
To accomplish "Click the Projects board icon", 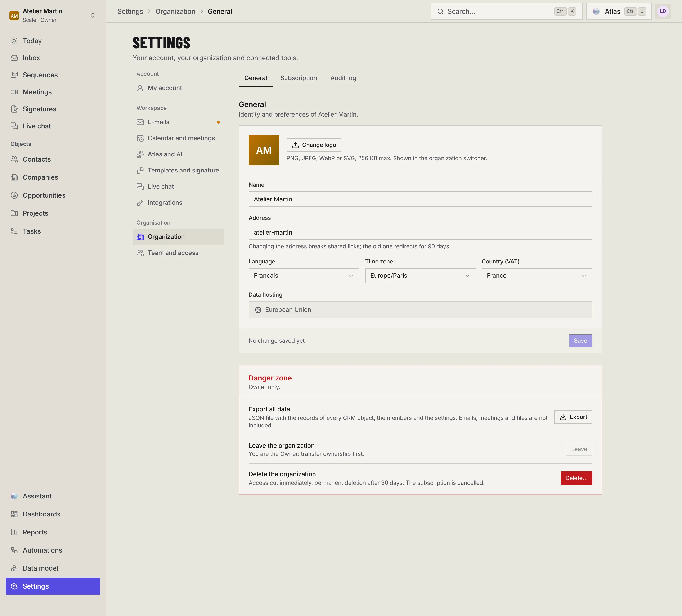I will tap(14, 213).
